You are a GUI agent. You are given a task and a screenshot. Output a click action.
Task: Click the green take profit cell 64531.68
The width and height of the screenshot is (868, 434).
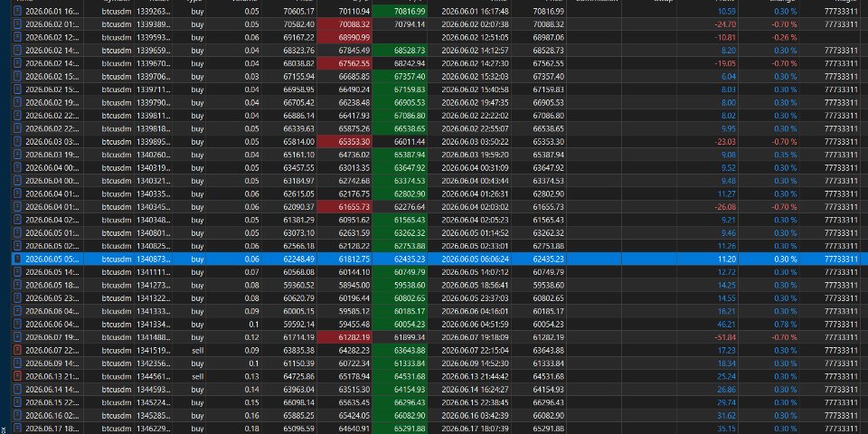[x=401, y=376]
